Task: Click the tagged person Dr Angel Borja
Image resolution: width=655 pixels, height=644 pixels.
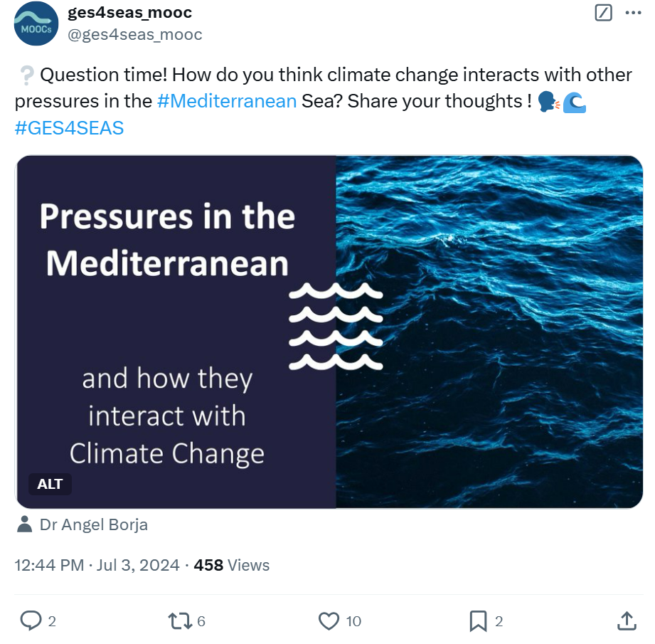Action: [93, 525]
